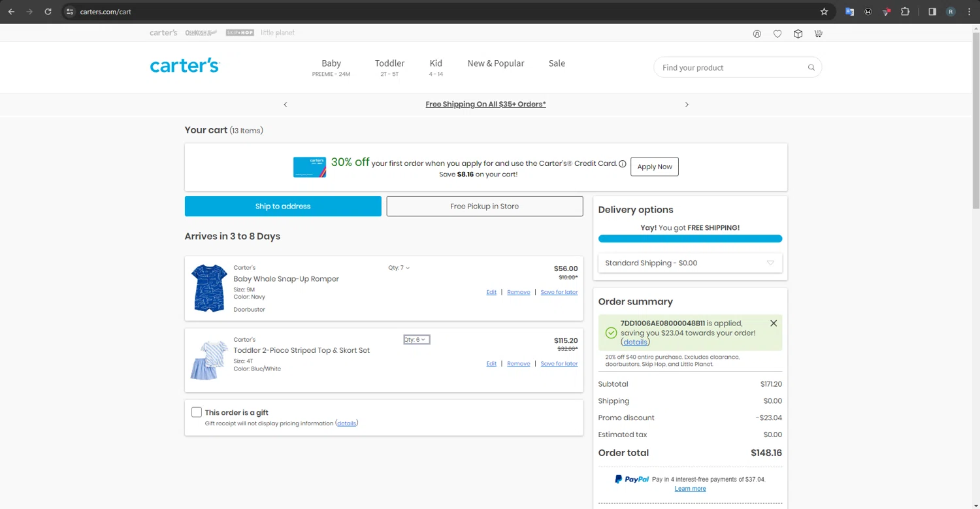
Task: Bookmark this page with the star icon
Action: point(824,12)
